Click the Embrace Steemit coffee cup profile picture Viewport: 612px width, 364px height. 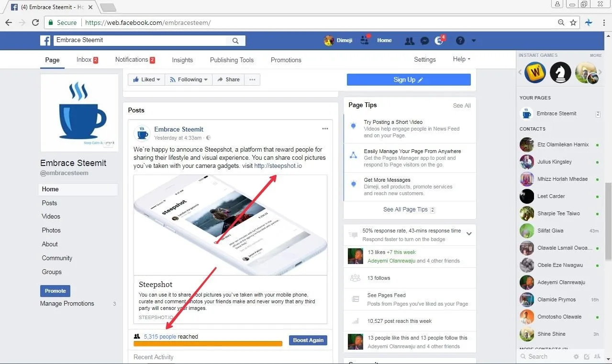(x=79, y=113)
